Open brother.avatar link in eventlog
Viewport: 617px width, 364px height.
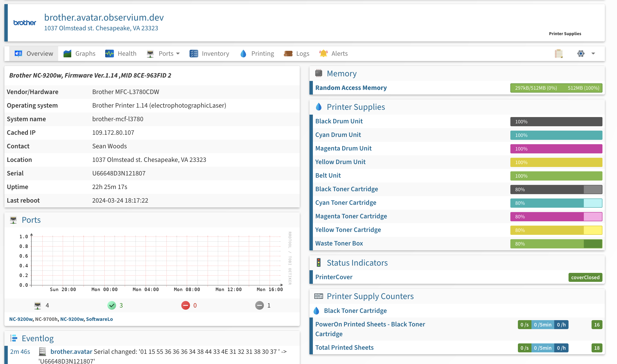point(71,351)
